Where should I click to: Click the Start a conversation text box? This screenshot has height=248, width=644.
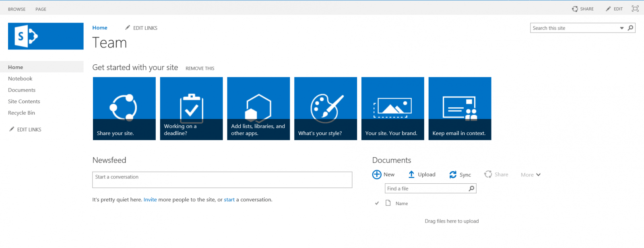[222, 180]
